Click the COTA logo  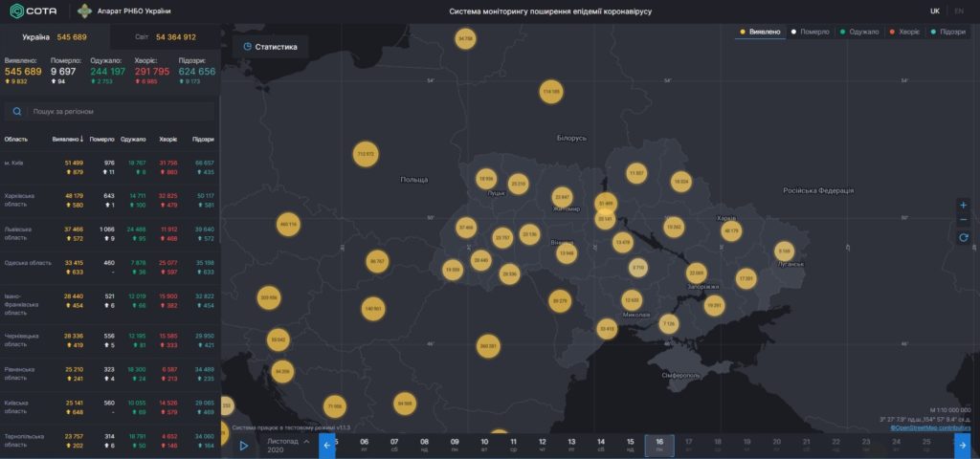[33, 11]
